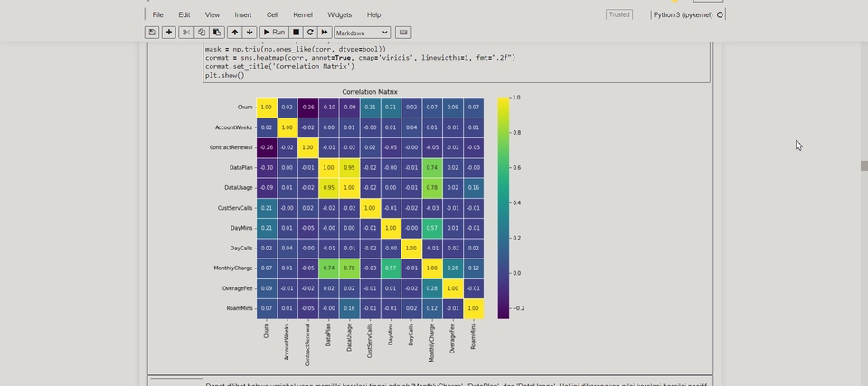Interrupt the kernel with the stop icon
This screenshot has height=386, width=868.
297,33
